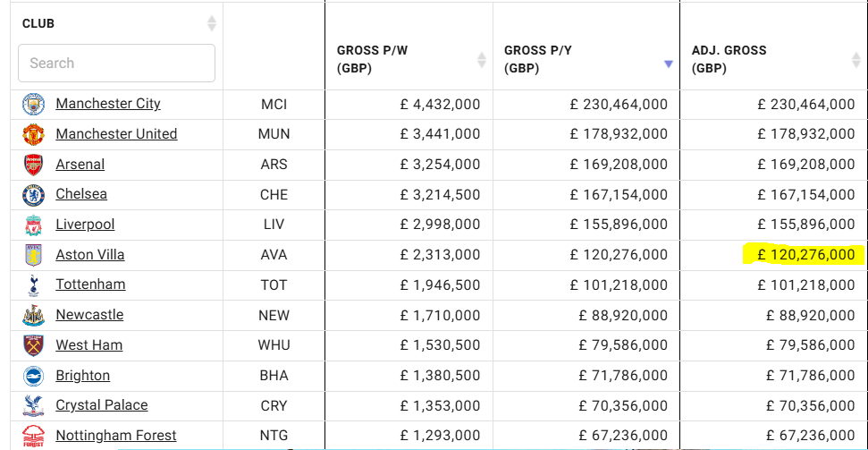The width and height of the screenshot is (868, 450).
Task: Select highlighted Aston Villa adjusted gross value
Action: [805, 255]
